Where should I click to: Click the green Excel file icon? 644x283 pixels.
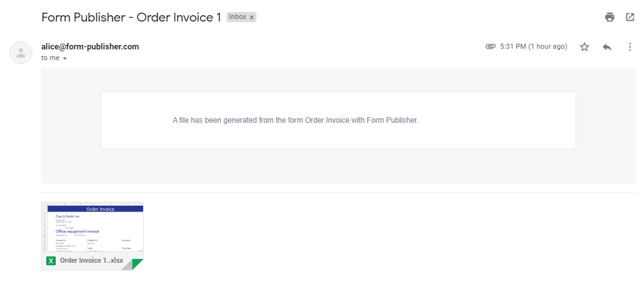(x=51, y=261)
